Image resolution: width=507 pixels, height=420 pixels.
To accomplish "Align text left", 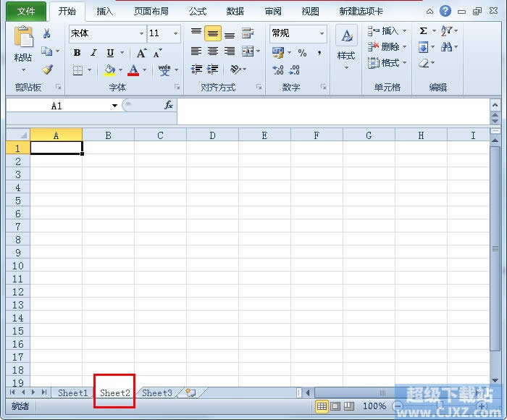I will coord(196,51).
